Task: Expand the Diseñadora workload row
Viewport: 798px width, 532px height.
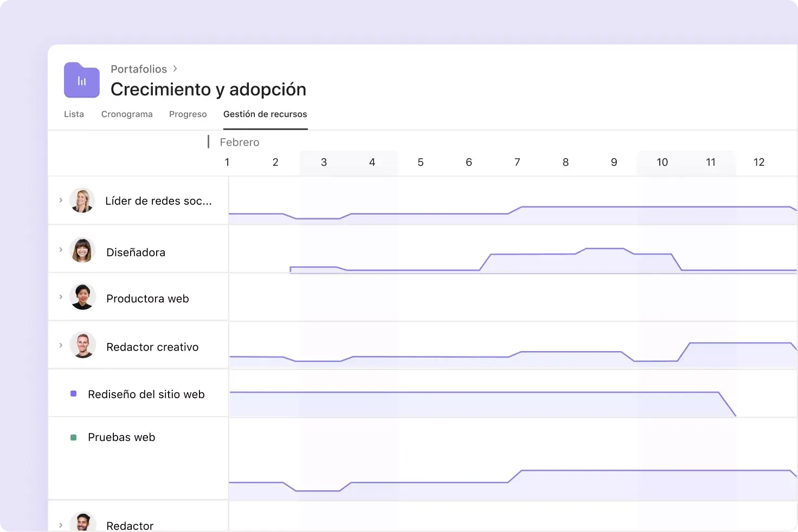Action: (61, 250)
